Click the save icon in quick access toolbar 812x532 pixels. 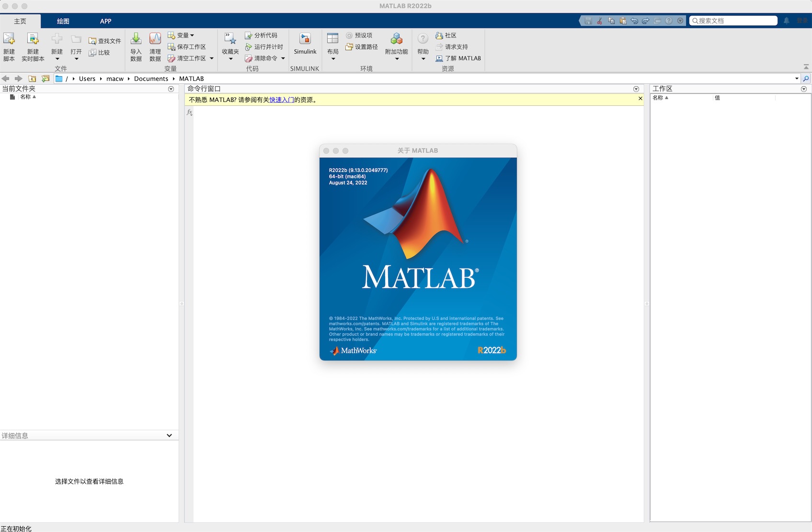pyautogui.click(x=588, y=21)
